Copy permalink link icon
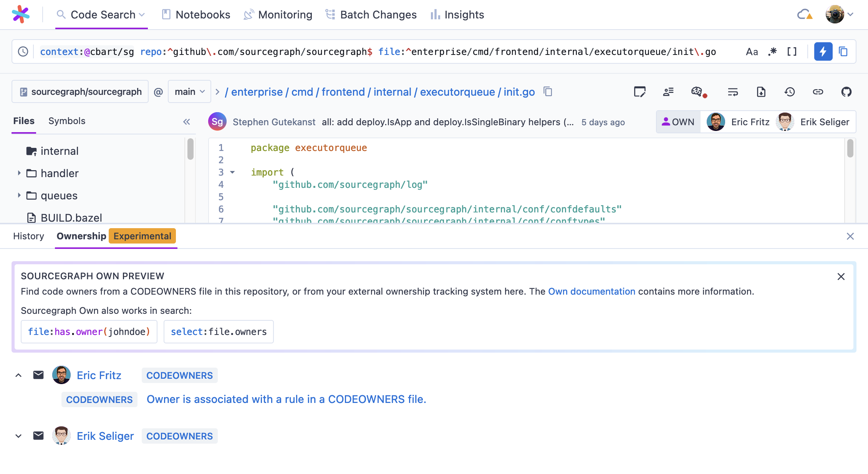The width and height of the screenshot is (868, 474). click(x=818, y=92)
